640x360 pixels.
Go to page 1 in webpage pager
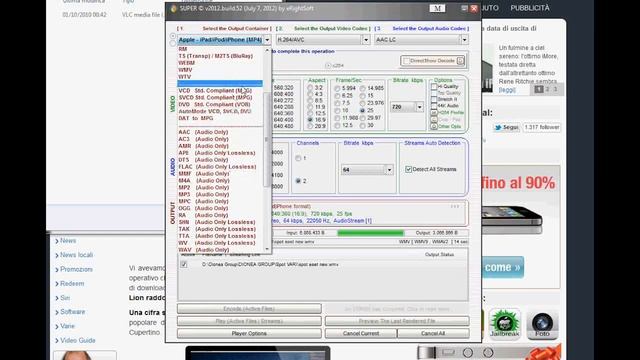tap(539, 89)
